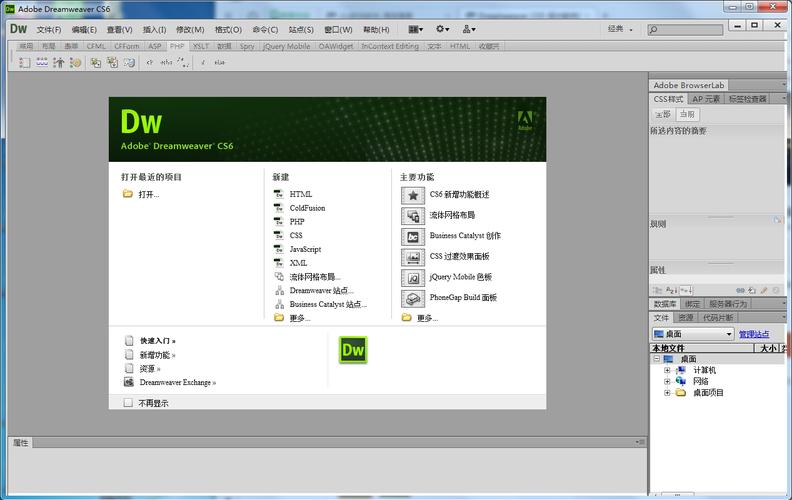Expand the 网络 tree node
The image size is (792, 500).
667,381
